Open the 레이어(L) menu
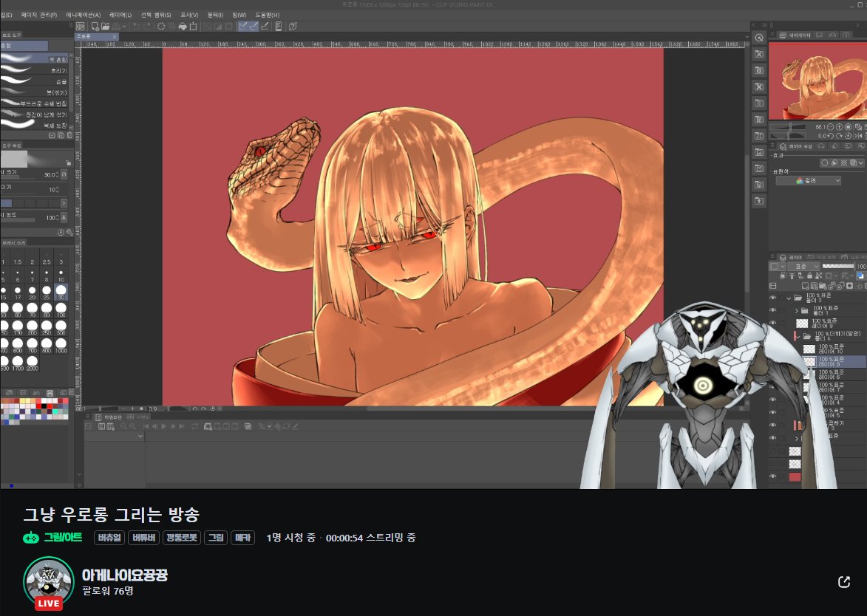The height and width of the screenshot is (616, 867). [x=120, y=15]
